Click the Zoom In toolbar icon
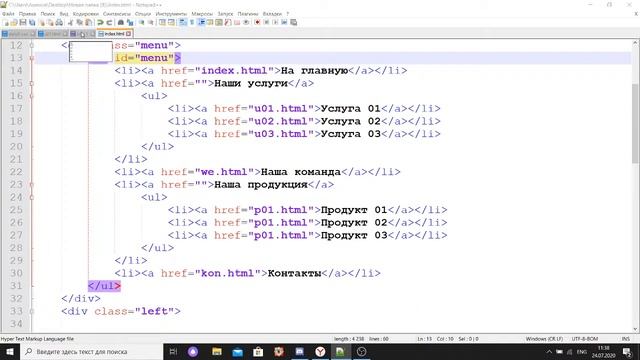Screen dimensions: 640x360 click(142, 22)
